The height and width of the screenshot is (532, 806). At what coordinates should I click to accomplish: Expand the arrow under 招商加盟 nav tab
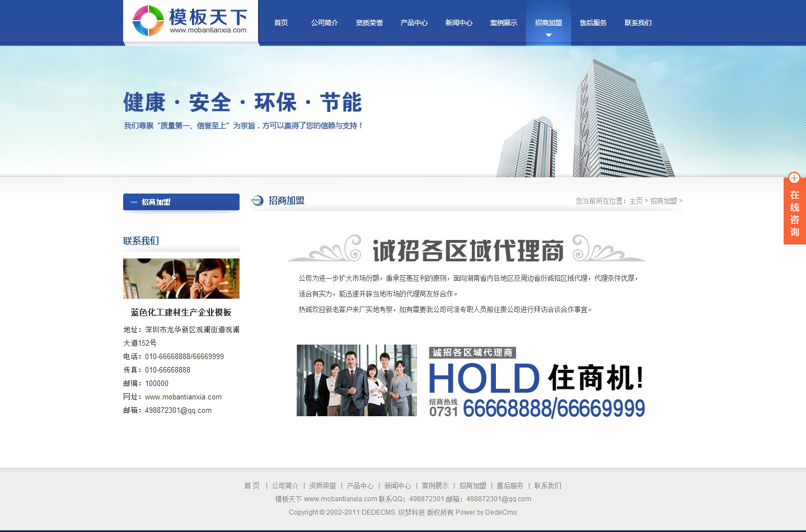(549, 35)
